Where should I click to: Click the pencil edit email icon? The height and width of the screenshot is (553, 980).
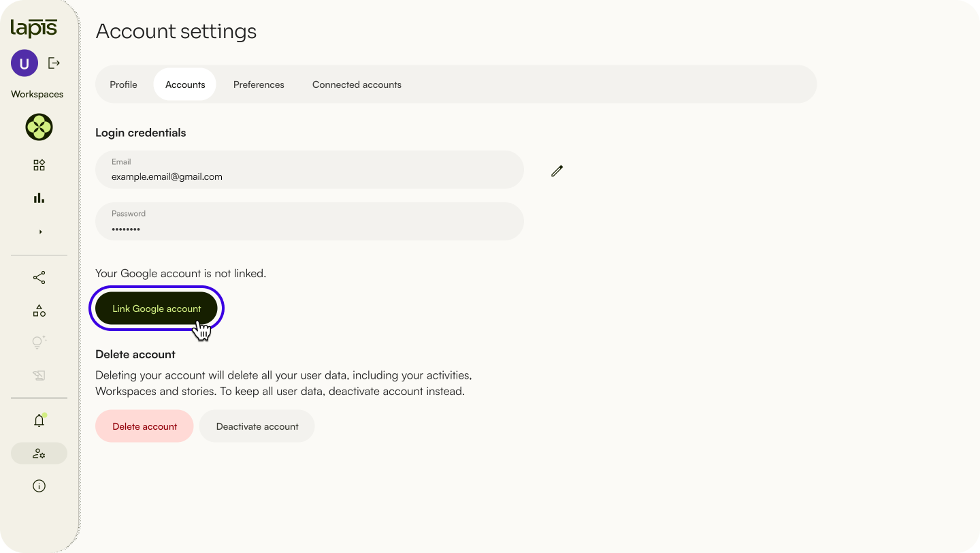tap(557, 171)
